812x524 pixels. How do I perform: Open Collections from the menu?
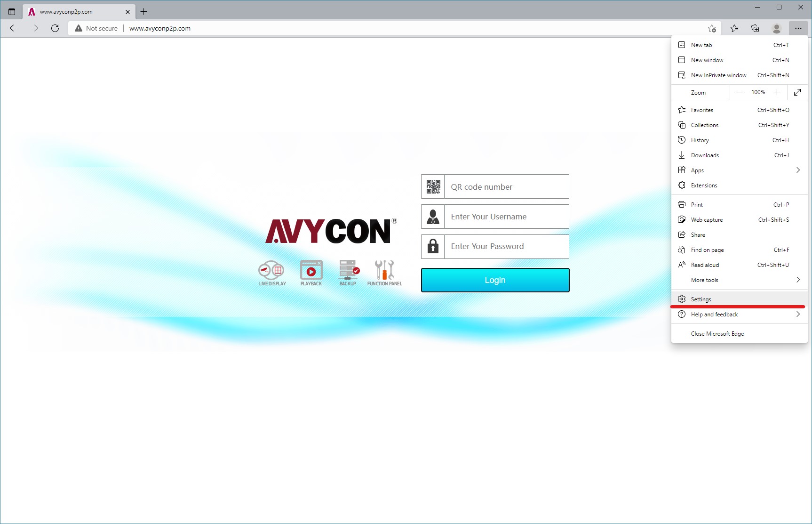click(x=740, y=125)
